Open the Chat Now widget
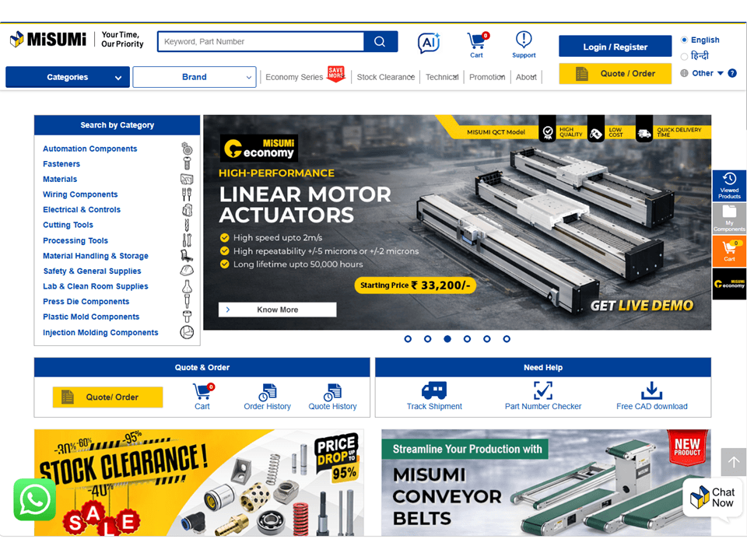747x560 pixels. pos(713,498)
